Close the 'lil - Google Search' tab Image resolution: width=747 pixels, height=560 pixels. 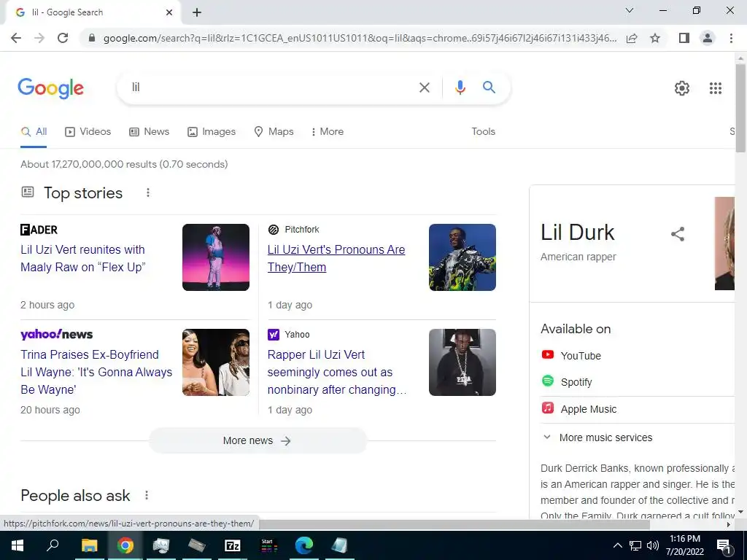pyautogui.click(x=169, y=12)
